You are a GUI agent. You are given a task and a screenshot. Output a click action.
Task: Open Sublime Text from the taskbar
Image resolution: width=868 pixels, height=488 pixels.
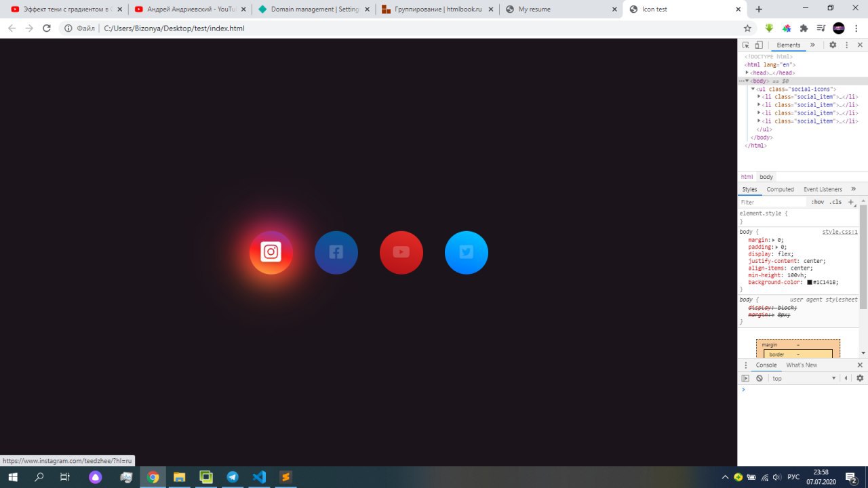285,477
